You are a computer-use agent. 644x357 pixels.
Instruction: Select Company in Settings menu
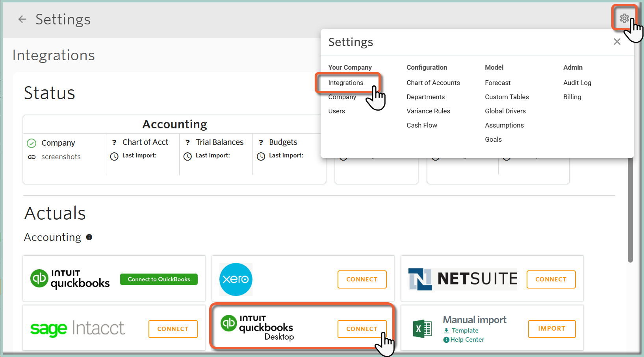342,97
